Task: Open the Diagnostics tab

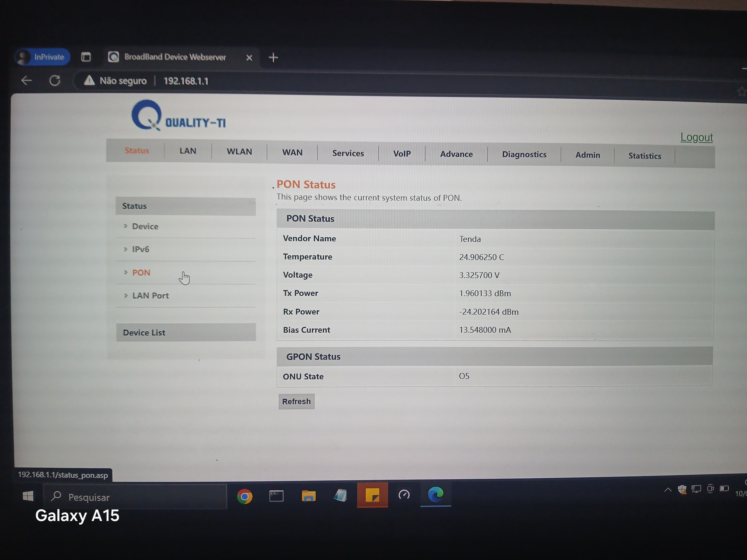Action: 524,155
